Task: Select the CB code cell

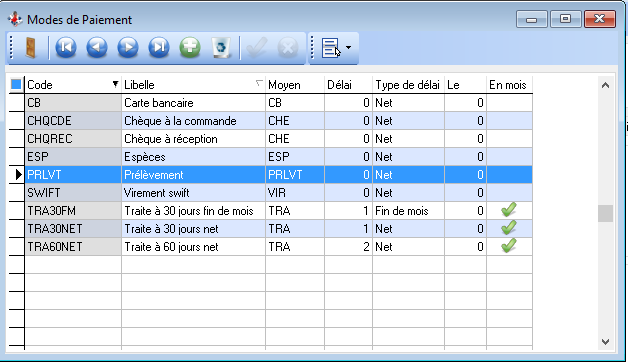Action: point(73,103)
